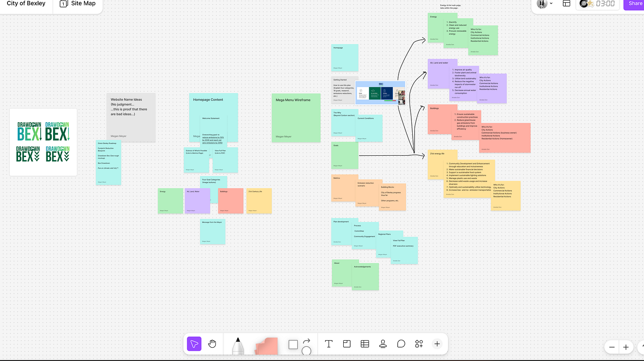Select the Science of What's Possible note
Viewport: 644px width, 361px height.
coord(196,160)
